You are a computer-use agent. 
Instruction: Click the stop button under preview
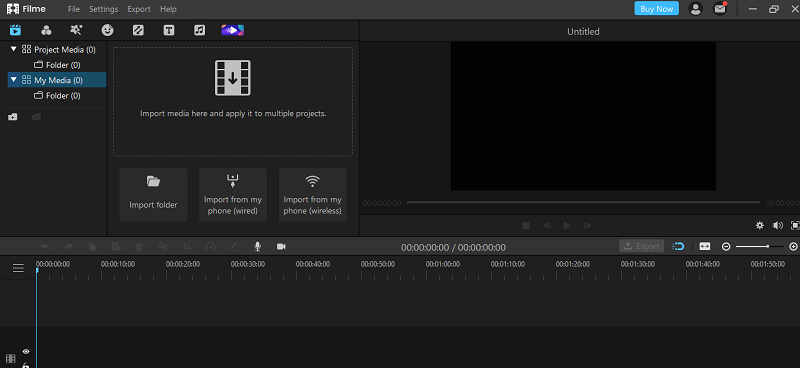pyautogui.click(x=526, y=226)
